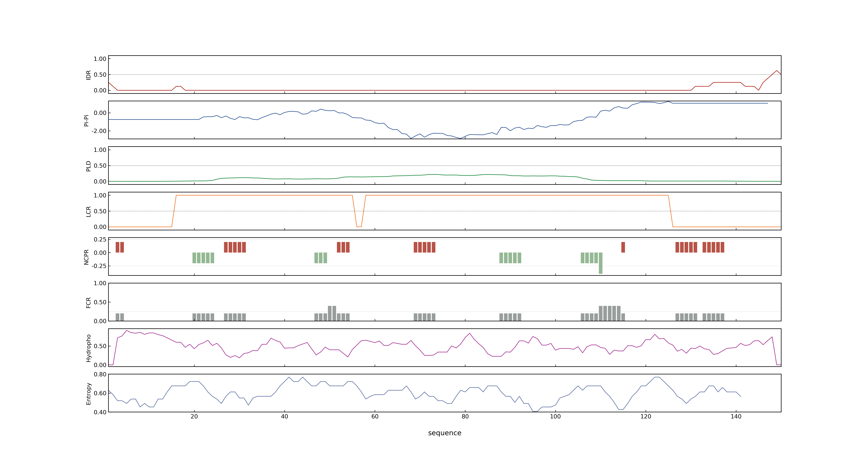Click the FCR y-axis label
Viewport: 868px width, 463px height.
coord(88,303)
